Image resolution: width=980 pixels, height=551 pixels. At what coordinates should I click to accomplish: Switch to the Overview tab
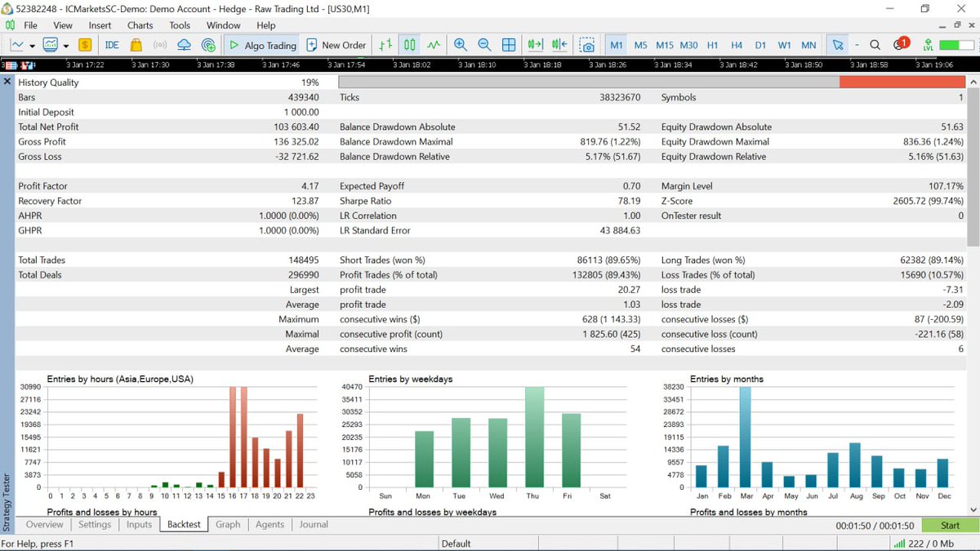(x=44, y=524)
